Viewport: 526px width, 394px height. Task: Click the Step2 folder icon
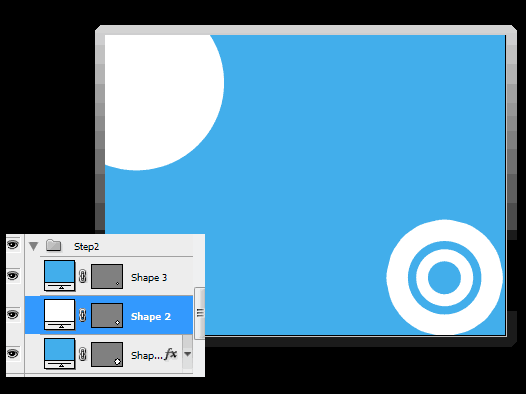click(53, 245)
